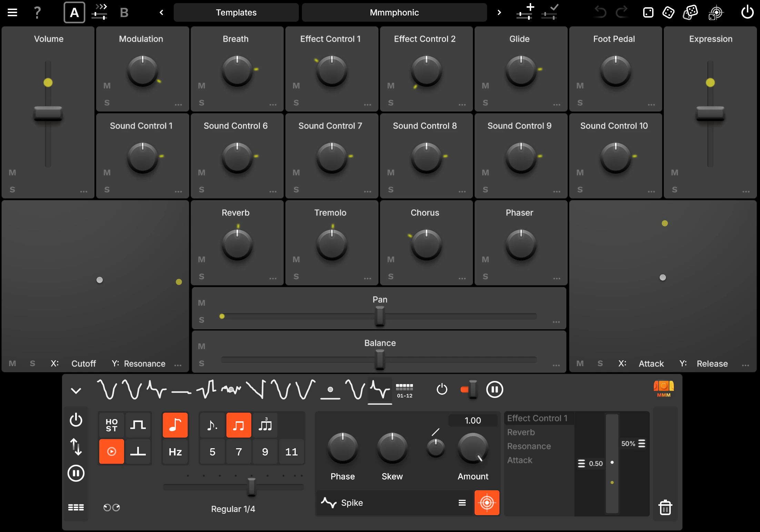Select the Resonance target in list
The image size is (760, 532).
tap(529, 446)
